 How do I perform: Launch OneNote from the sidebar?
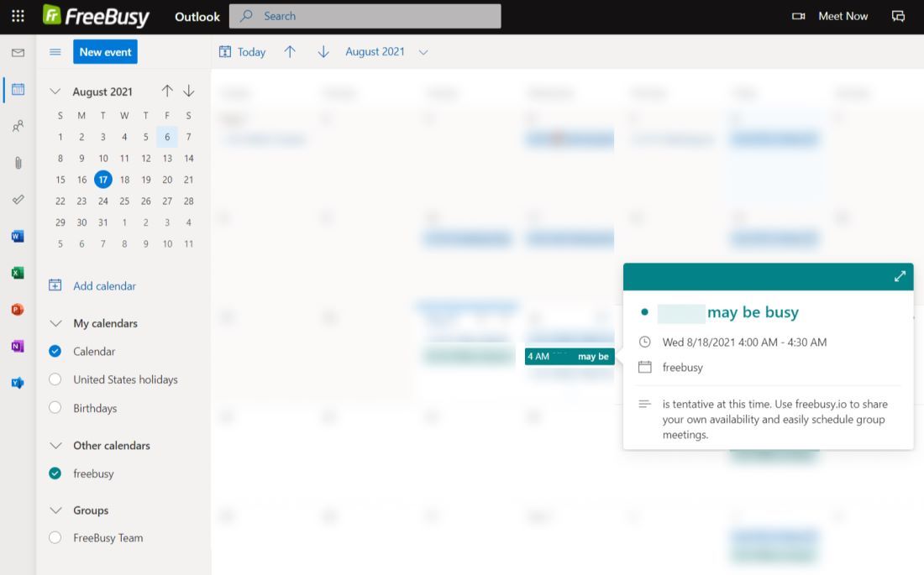coord(18,346)
